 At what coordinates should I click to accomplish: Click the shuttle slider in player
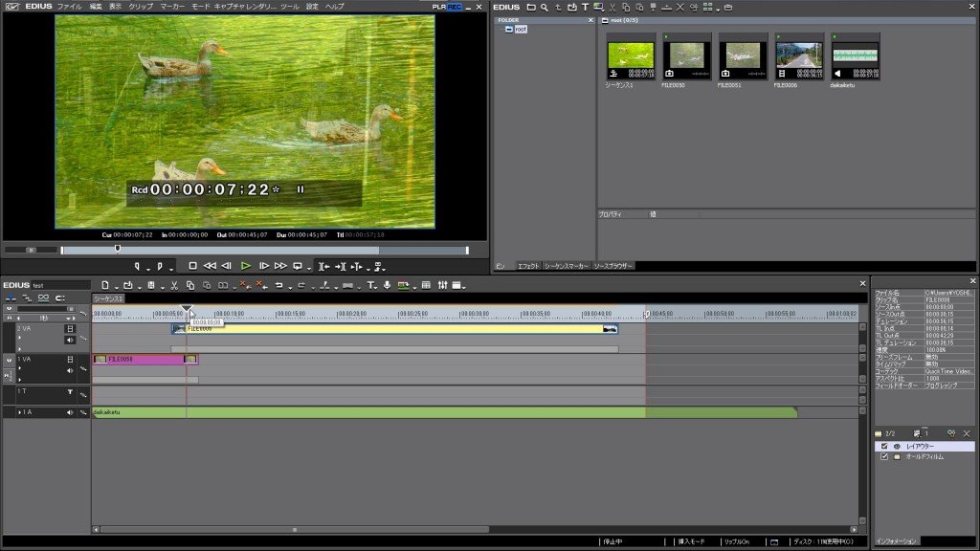tap(31, 250)
